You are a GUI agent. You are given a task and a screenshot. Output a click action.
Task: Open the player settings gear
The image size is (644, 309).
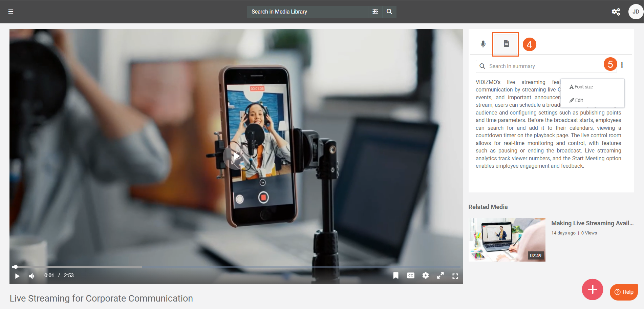426,275
